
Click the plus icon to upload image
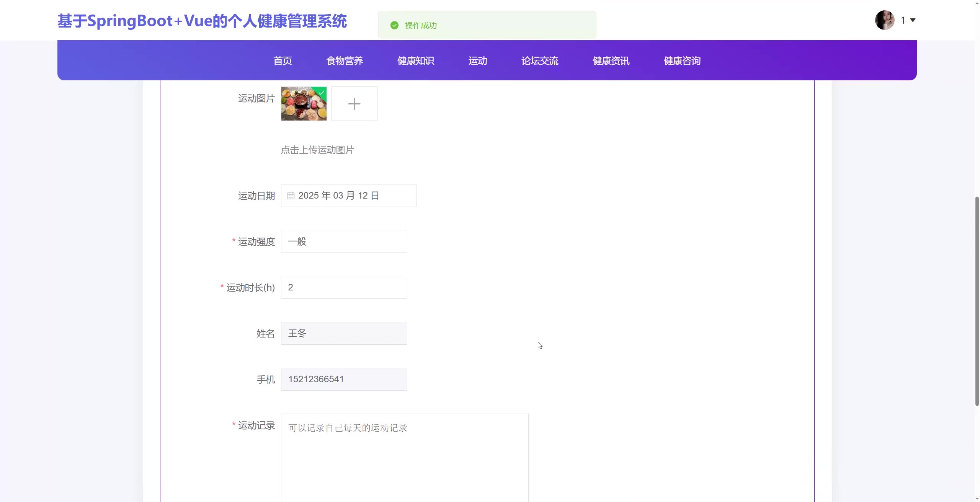pyautogui.click(x=354, y=104)
